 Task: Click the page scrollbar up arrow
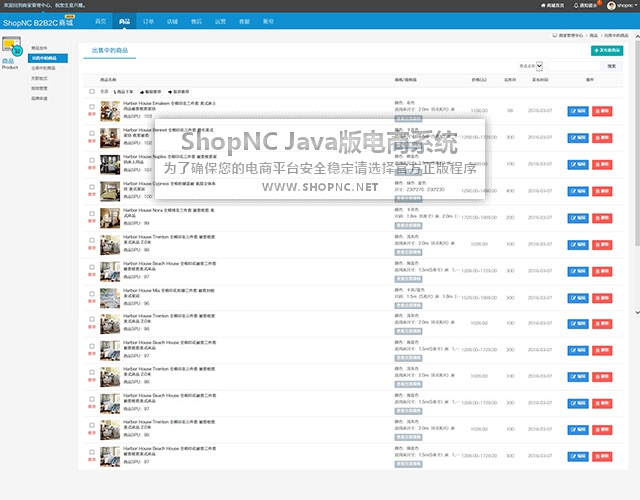pyautogui.click(x=637, y=36)
